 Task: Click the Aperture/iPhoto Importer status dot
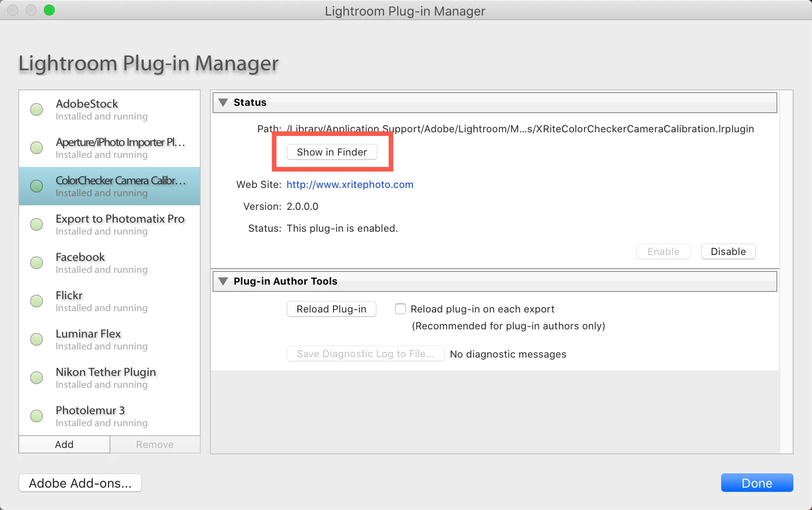click(x=36, y=148)
